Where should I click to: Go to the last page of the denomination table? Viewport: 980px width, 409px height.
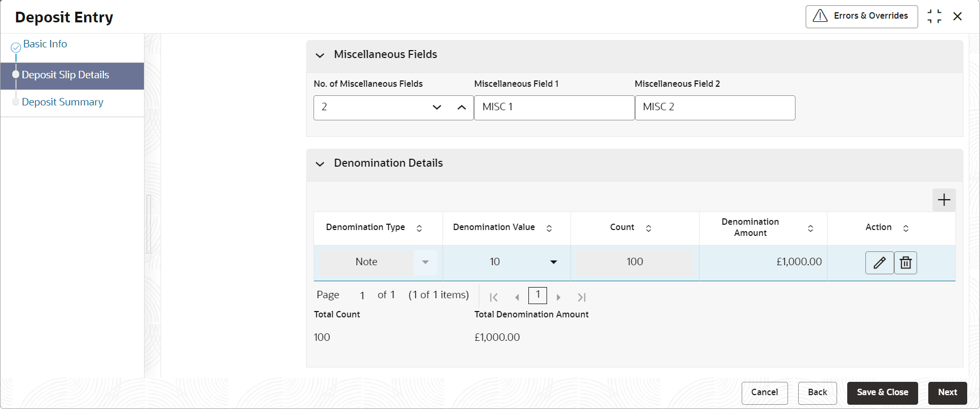click(x=582, y=297)
